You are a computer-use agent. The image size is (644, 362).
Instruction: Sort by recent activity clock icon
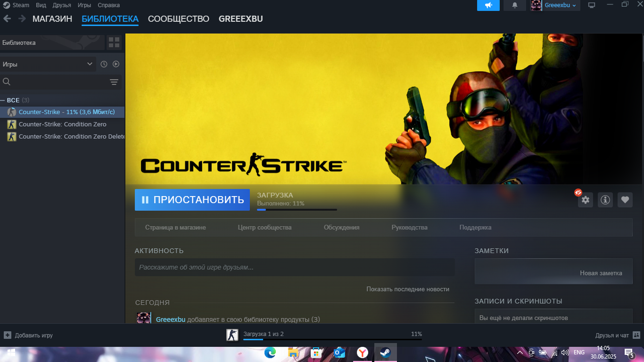tap(104, 64)
